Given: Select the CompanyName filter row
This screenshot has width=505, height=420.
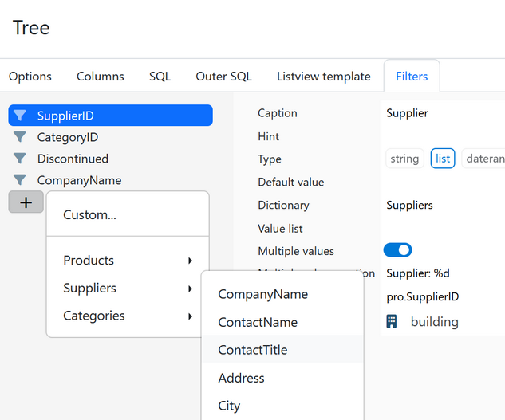Looking at the screenshot, I should click(110, 180).
